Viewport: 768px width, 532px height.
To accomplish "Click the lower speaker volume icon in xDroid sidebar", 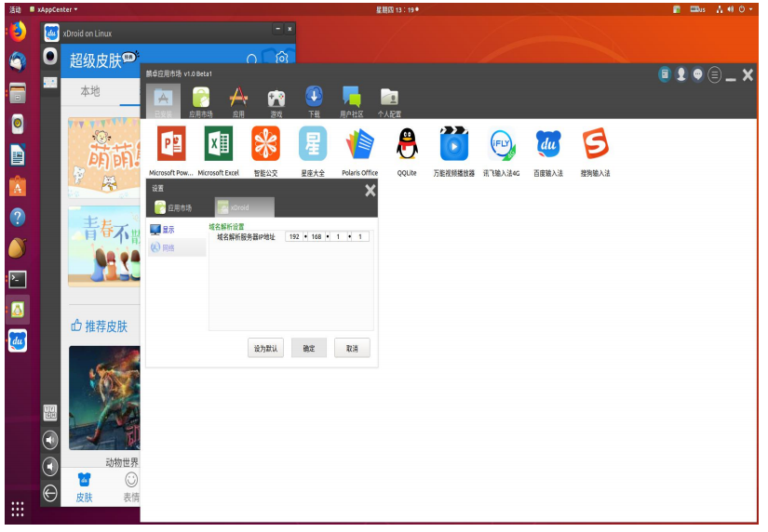I will click(50, 466).
